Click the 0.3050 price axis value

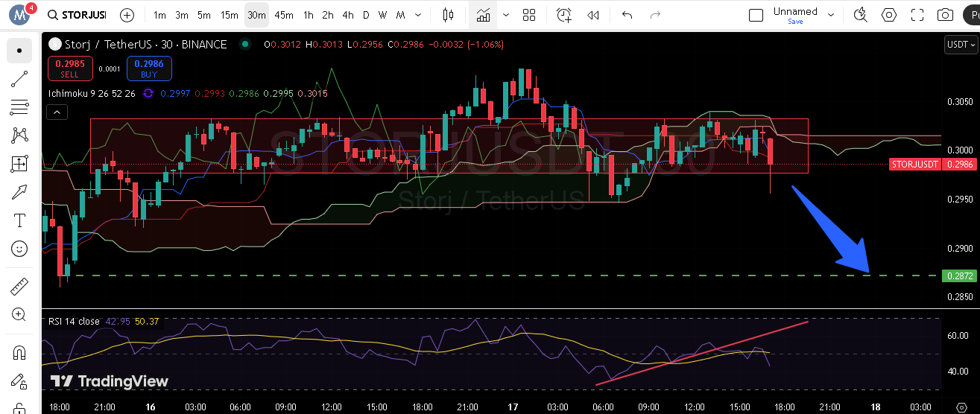coord(959,101)
